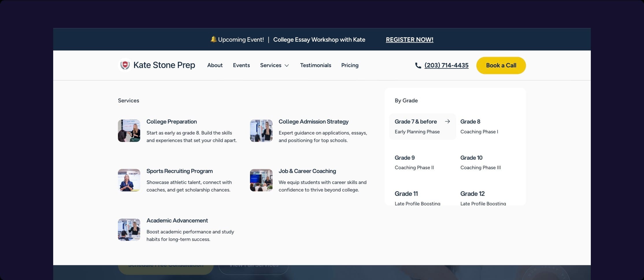Click 'Early Planning Phase' subtitle
This screenshot has width=644, height=280.
(x=417, y=132)
